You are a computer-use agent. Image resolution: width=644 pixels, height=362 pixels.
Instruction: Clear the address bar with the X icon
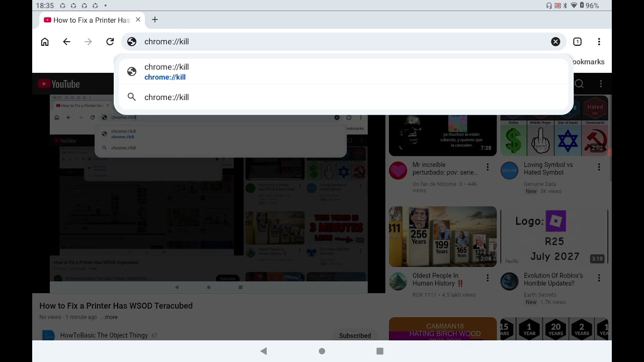pos(555,42)
